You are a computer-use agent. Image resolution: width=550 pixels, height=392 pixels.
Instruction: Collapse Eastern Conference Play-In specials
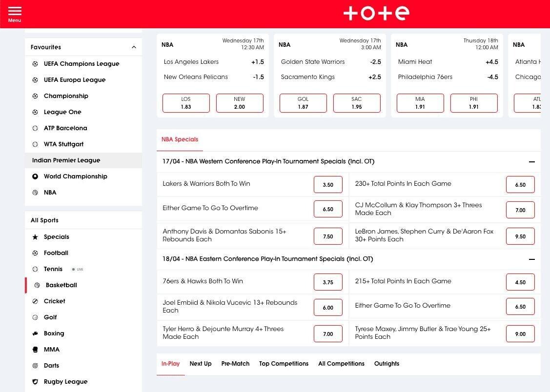(x=531, y=259)
